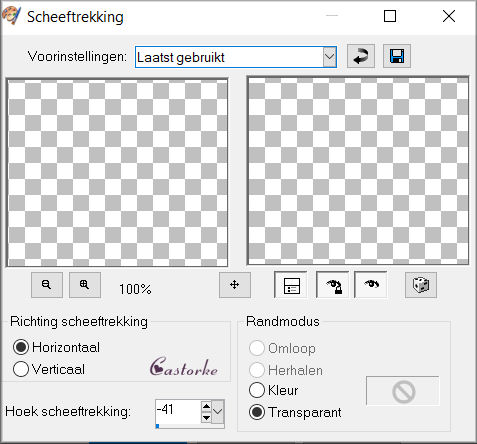
Task: Toggle the show/hide previews icon
Action: coord(291,285)
